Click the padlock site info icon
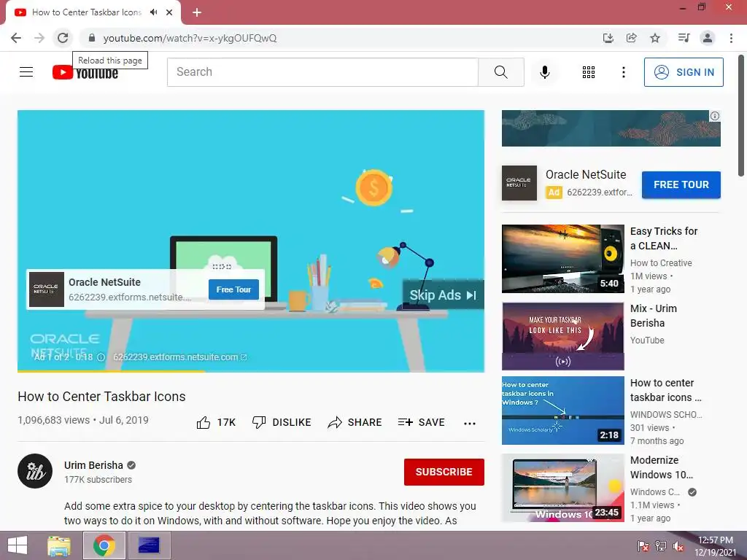Screen dimensions: 747x560 tap(92, 38)
